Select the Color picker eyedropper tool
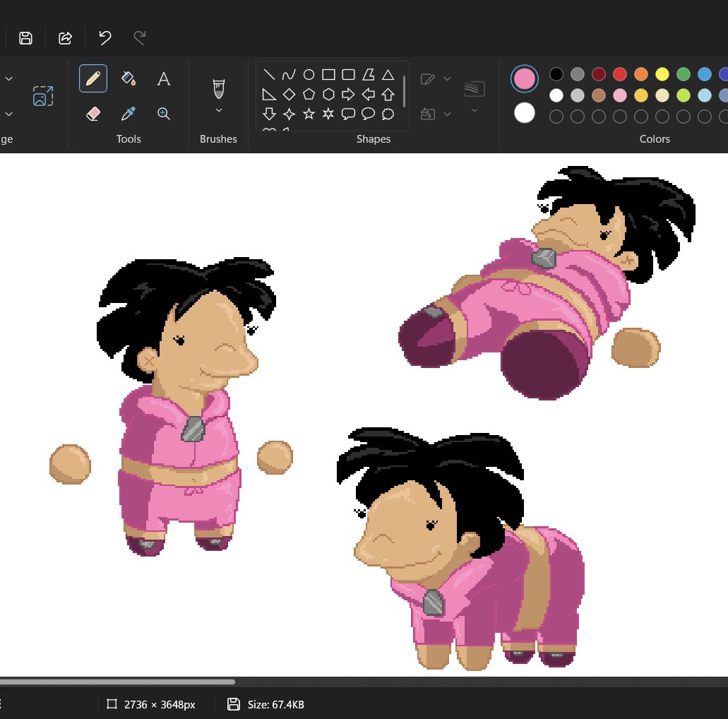This screenshot has width=728, height=719. (x=128, y=114)
